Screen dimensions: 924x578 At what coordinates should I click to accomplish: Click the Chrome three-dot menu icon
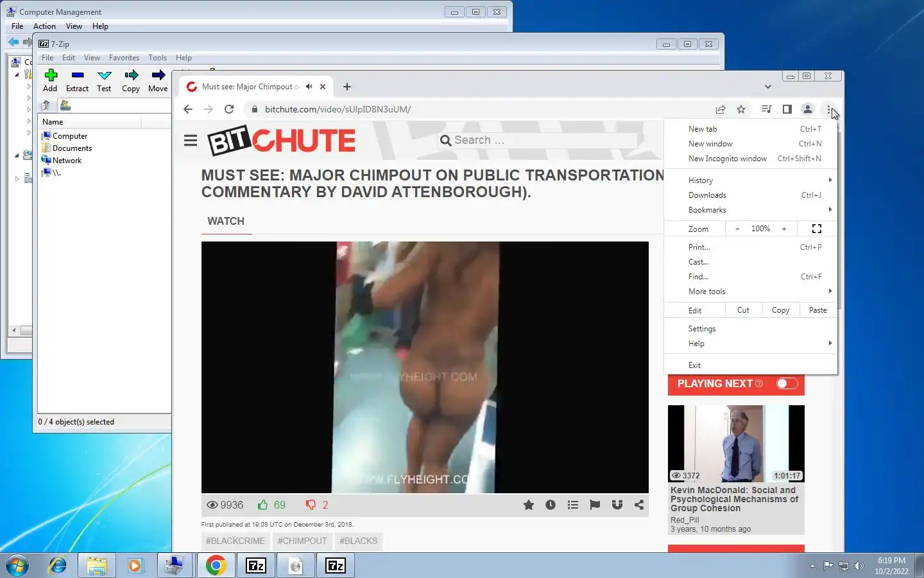829,109
